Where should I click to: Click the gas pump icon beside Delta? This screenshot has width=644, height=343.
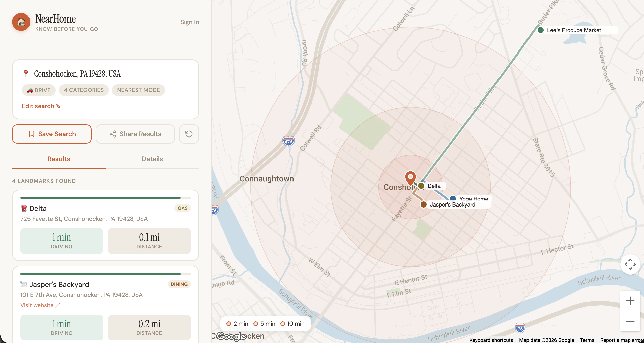(24, 208)
